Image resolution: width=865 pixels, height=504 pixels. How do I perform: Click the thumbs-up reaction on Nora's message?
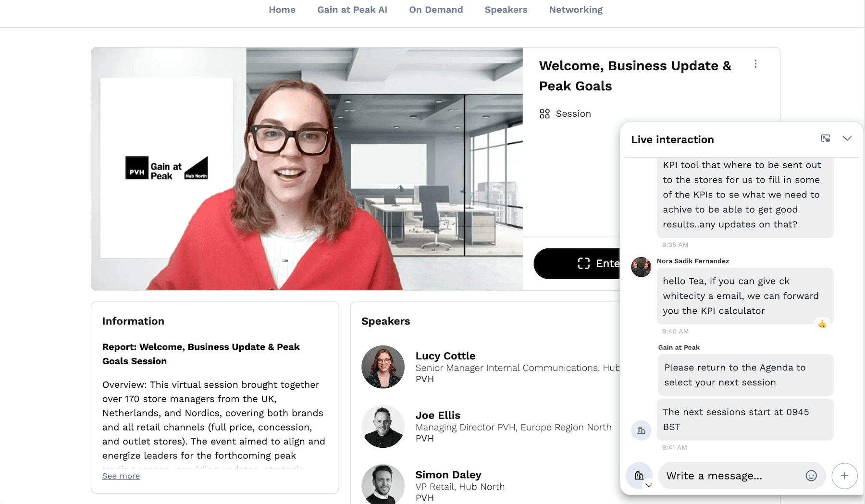tap(822, 324)
